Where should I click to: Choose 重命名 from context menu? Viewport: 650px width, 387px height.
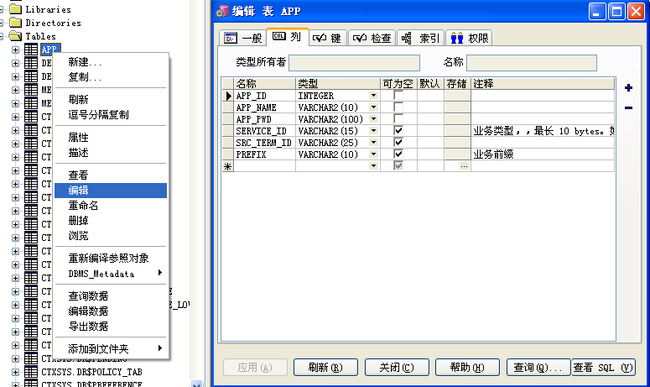coord(111,205)
